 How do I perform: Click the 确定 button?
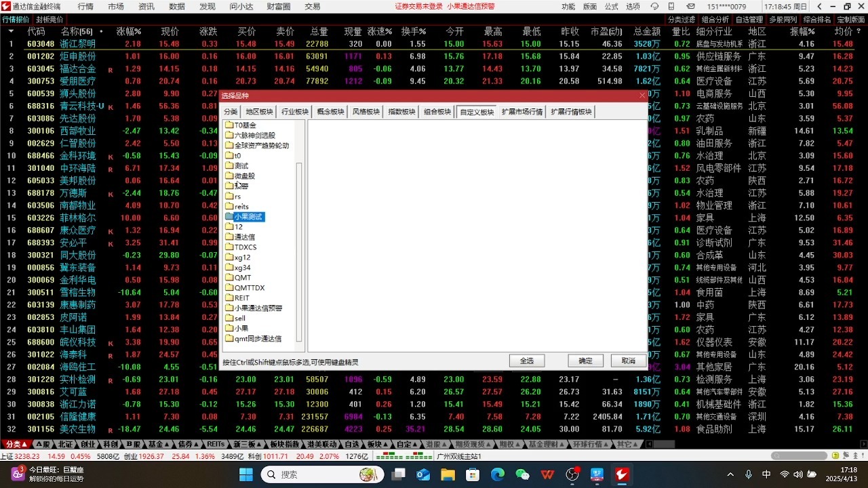tap(585, 361)
